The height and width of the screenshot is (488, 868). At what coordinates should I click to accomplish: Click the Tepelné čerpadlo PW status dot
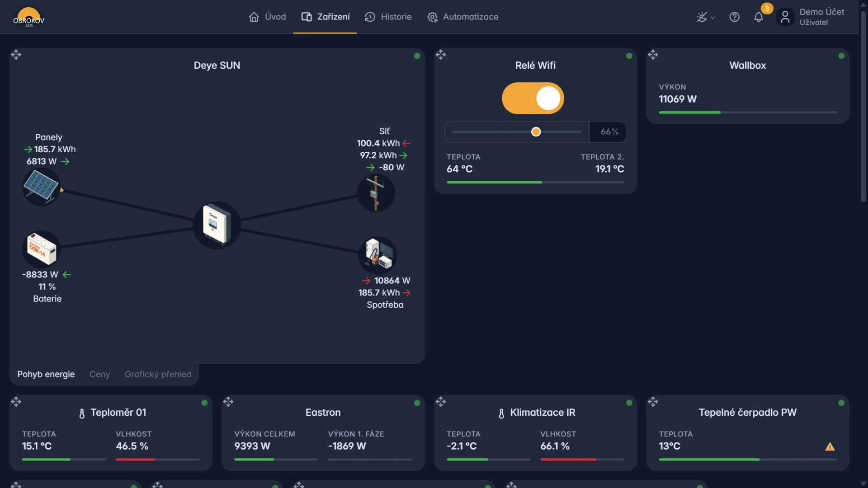click(841, 403)
